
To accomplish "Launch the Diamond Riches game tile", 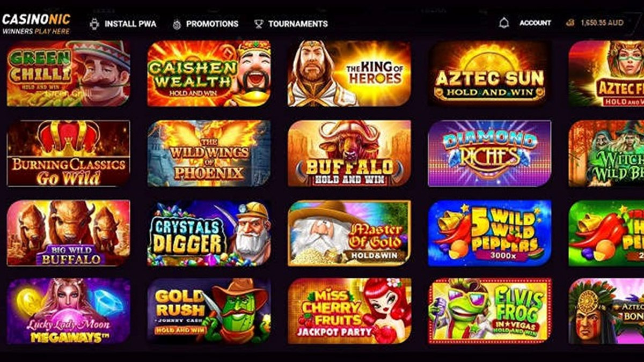I will (489, 153).
